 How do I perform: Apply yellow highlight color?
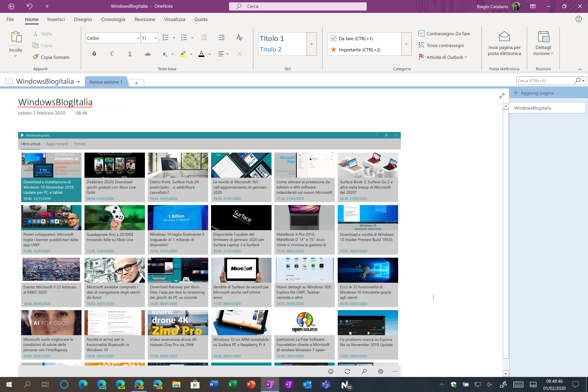(x=183, y=54)
